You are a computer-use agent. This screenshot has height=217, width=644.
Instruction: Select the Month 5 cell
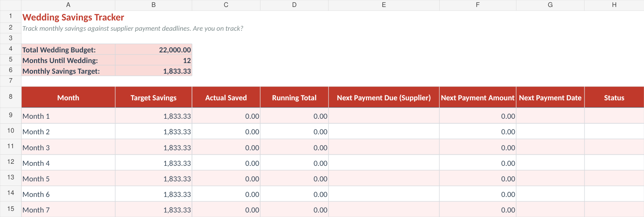(x=68, y=178)
